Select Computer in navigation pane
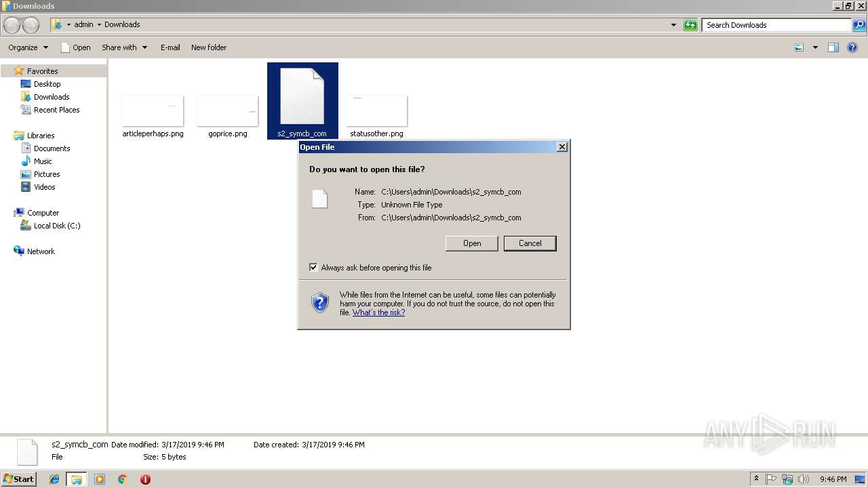This screenshot has height=488, width=868. tap(43, 213)
